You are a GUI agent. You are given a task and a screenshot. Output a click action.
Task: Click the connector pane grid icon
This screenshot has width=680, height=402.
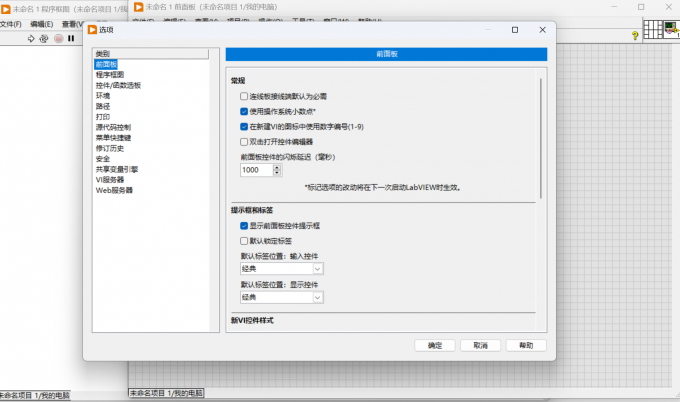click(x=653, y=29)
